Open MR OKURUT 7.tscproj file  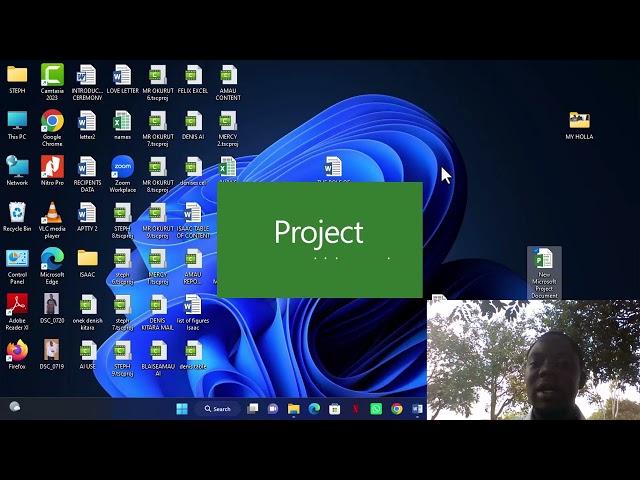pos(158,128)
